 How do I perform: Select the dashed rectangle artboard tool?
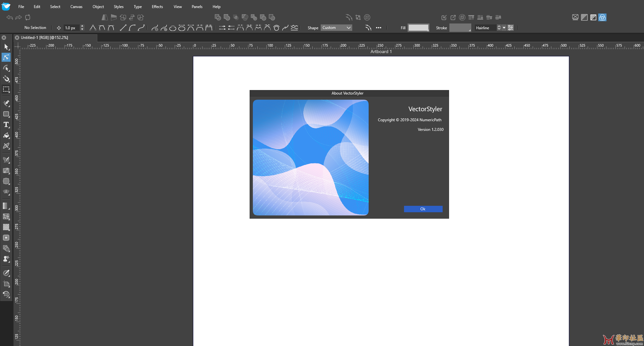6,89
